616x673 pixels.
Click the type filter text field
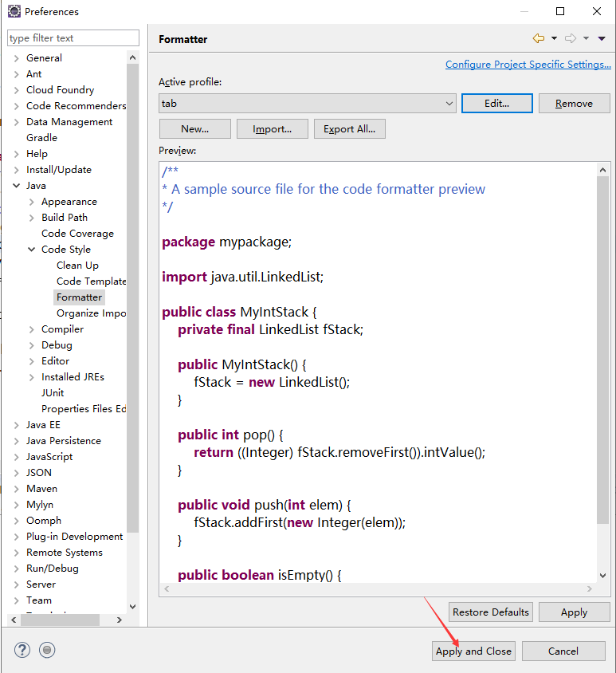pos(73,38)
